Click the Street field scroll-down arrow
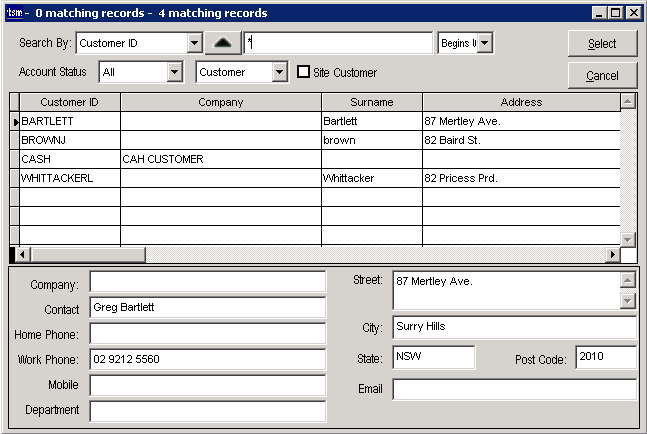Screen dimensions: 647x434 click(628, 300)
